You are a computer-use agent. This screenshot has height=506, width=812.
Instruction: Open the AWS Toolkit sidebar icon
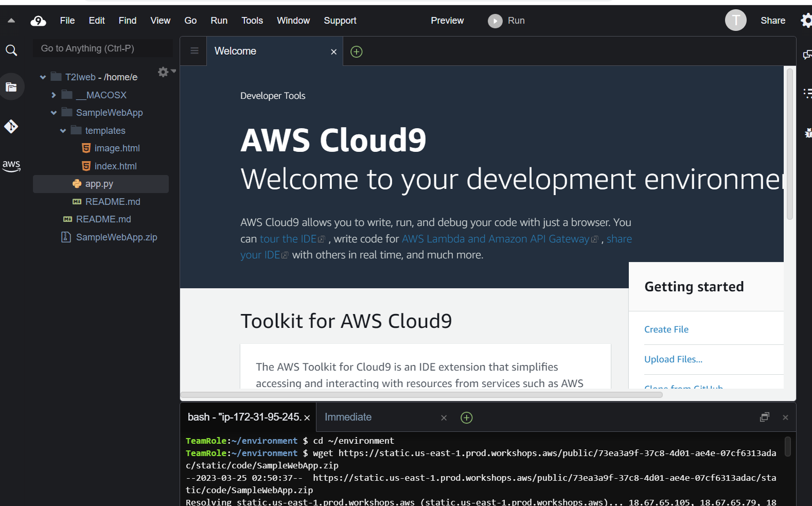[11, 165]
